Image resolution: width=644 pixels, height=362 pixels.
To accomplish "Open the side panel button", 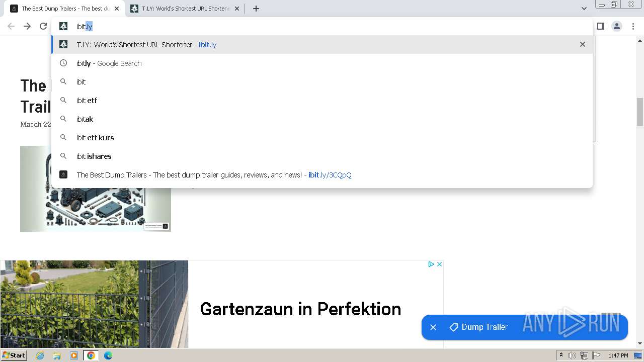I will tap(600, 26).
